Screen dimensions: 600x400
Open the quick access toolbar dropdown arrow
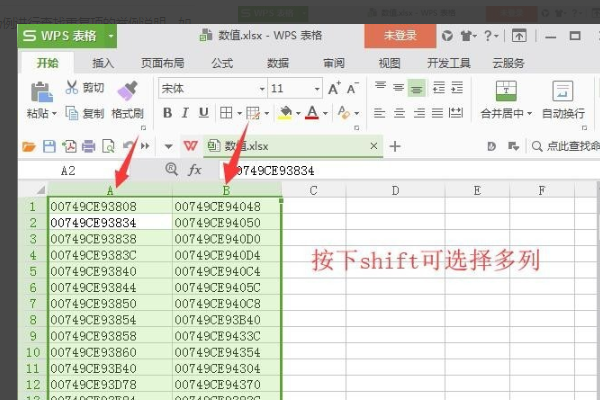coord(168,146)
